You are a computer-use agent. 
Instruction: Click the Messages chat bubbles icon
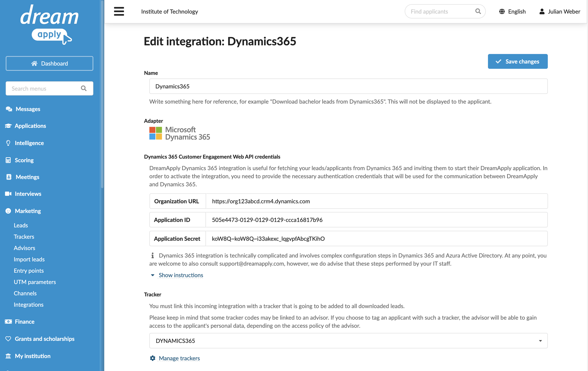pos(9,109)
